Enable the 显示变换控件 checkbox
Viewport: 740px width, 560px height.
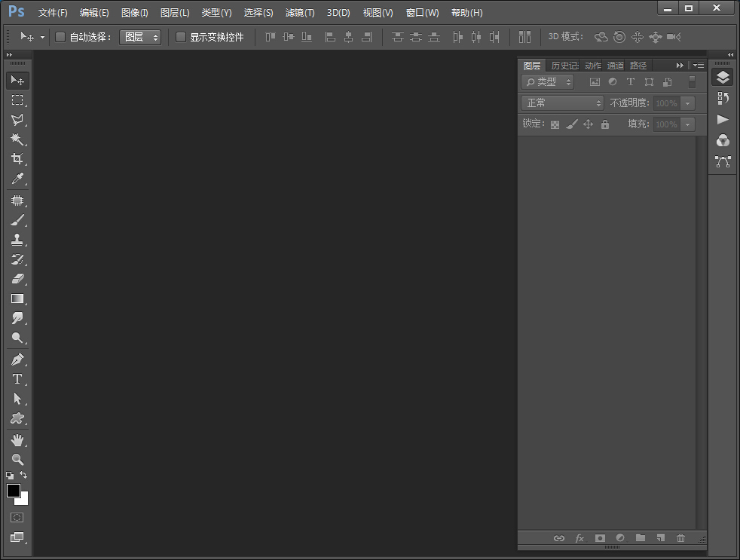click(181, 37)
